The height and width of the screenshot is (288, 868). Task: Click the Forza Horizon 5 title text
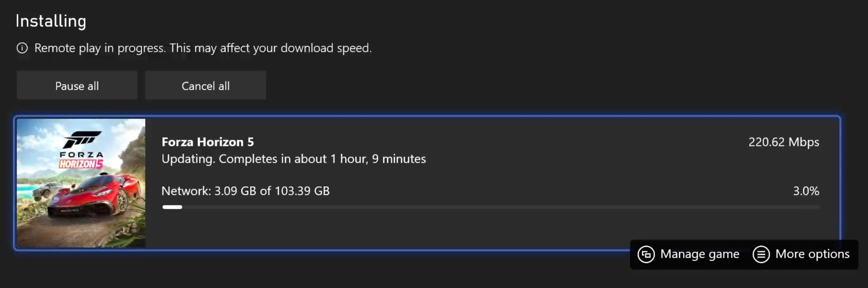click(x=208, y=142)
